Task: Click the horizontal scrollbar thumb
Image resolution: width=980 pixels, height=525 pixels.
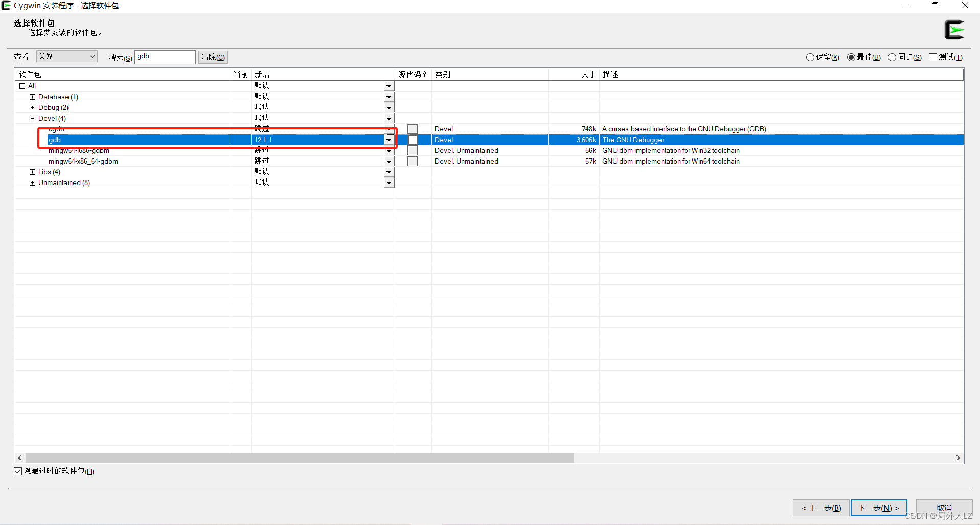Action: [x=300, y=458]
